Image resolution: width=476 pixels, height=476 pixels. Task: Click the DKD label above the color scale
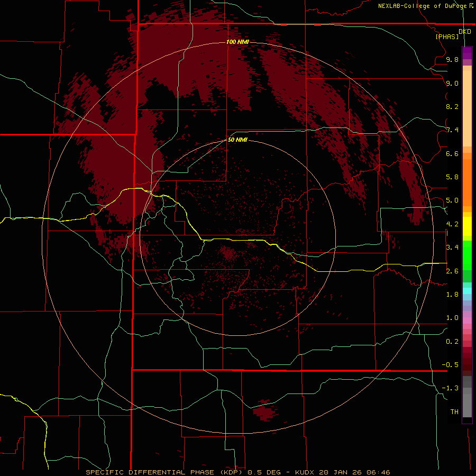coord(465,32)
